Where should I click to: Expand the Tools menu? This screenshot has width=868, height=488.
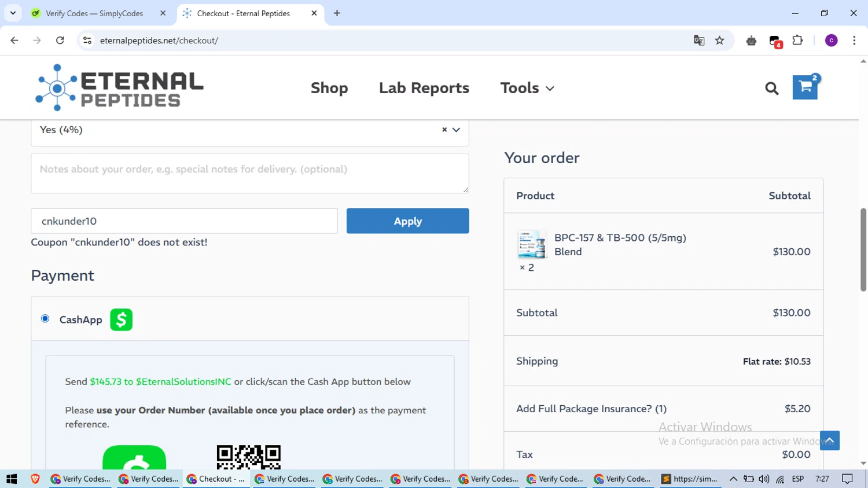(527, 88)
